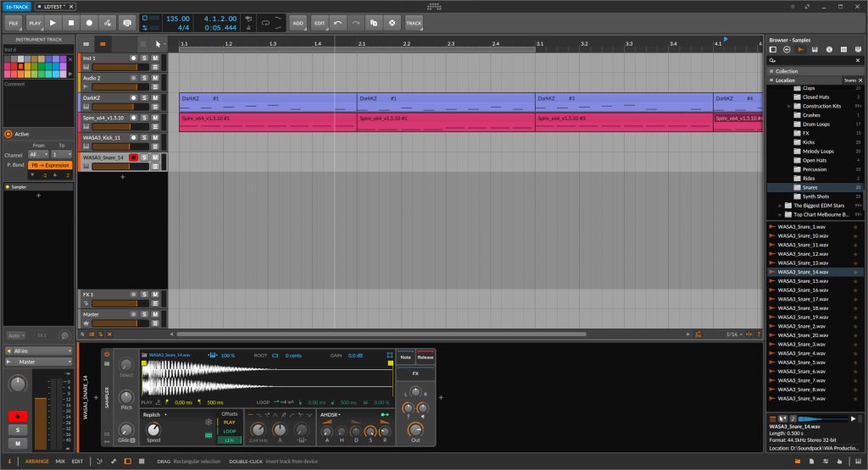This screenshot has width=868, height=470.
Task: Open the Channel To dropdown
Action: [61, 154]
